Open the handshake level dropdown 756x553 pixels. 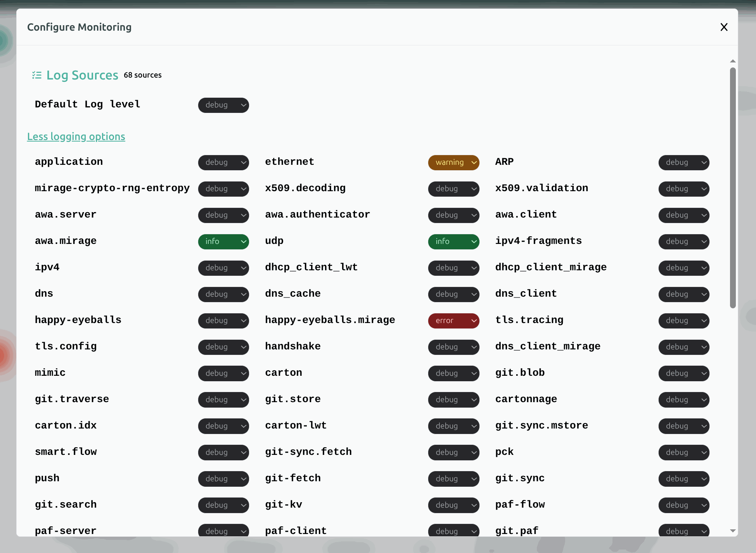click(x=453, y=347)
